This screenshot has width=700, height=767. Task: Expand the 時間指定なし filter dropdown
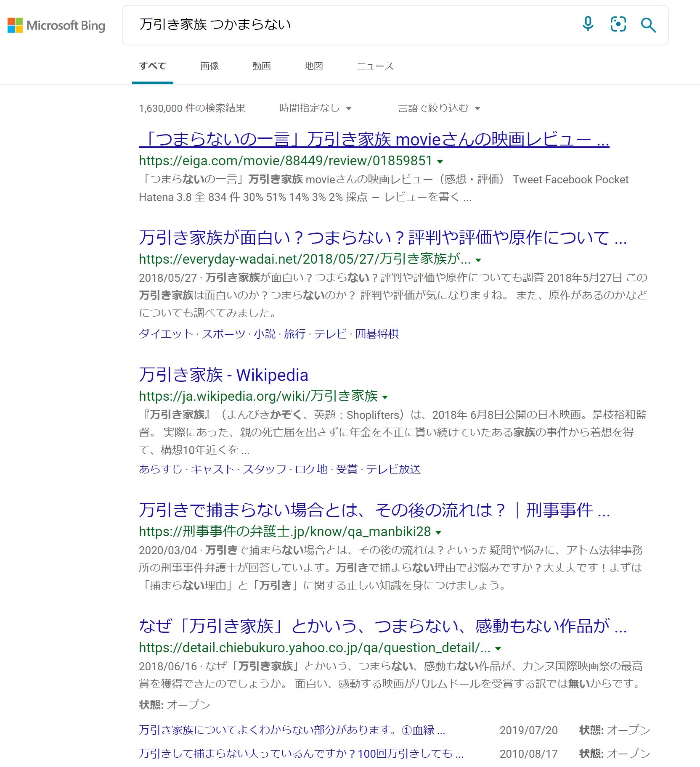tap(316, 108)
